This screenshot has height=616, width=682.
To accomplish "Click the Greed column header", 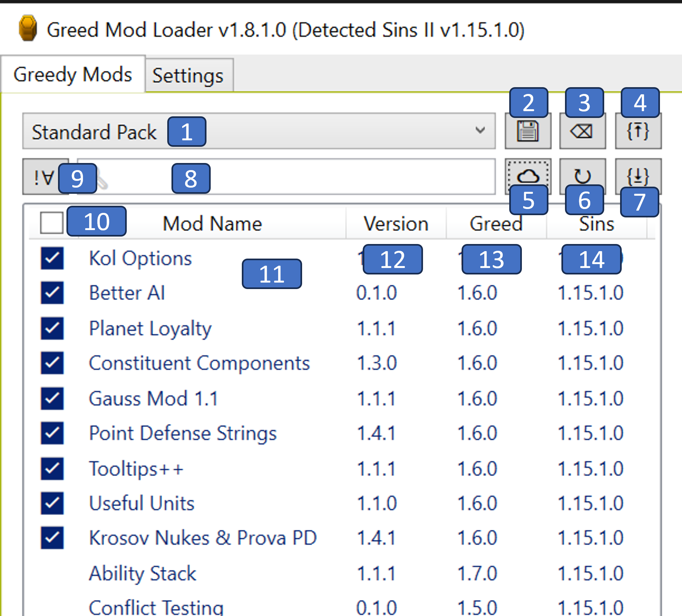I will point(496,224).
